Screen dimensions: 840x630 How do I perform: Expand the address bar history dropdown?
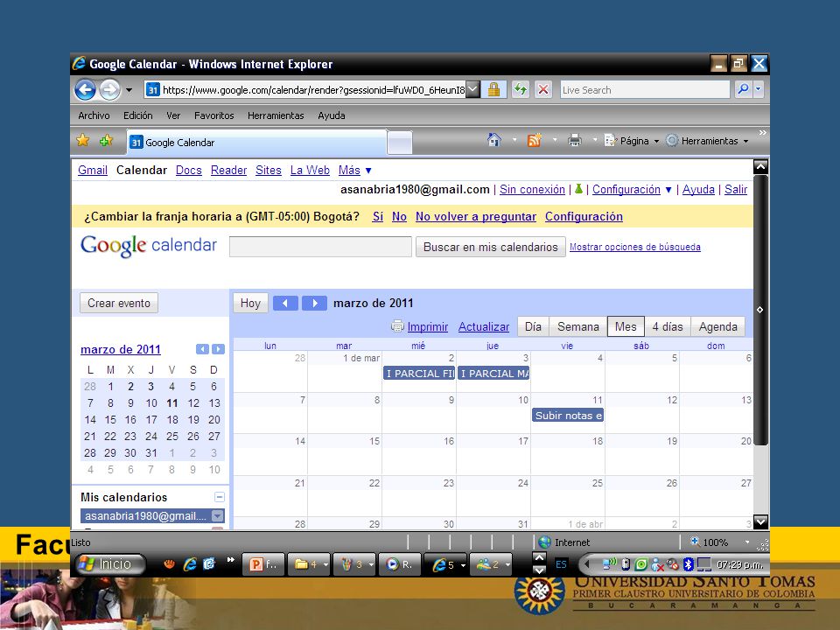coord(472,90)
